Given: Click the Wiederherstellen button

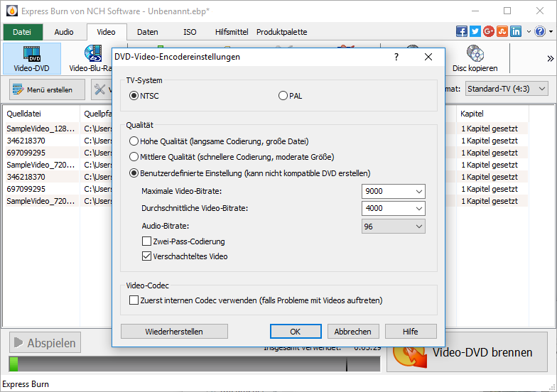Looking at the screenshot, I should [x=174, y=332].
